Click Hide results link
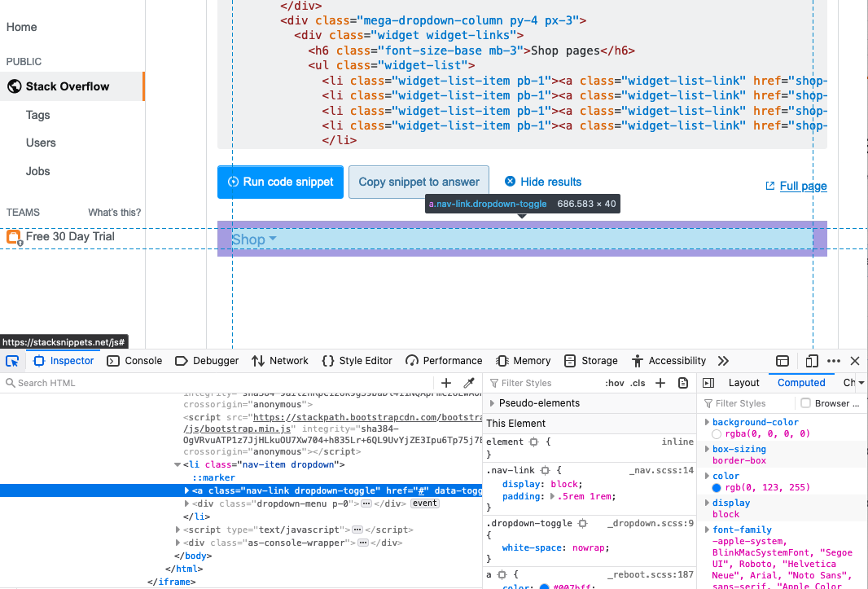 (x=543, y=182)
